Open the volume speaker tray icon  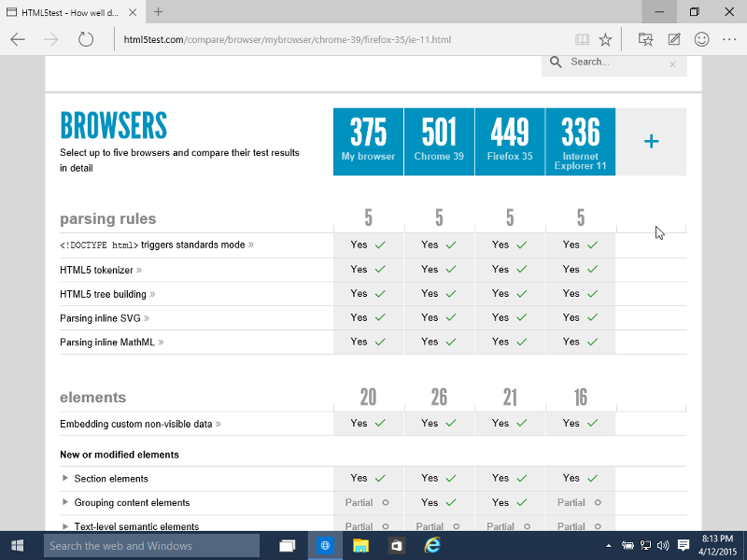(x=663, y=546)
